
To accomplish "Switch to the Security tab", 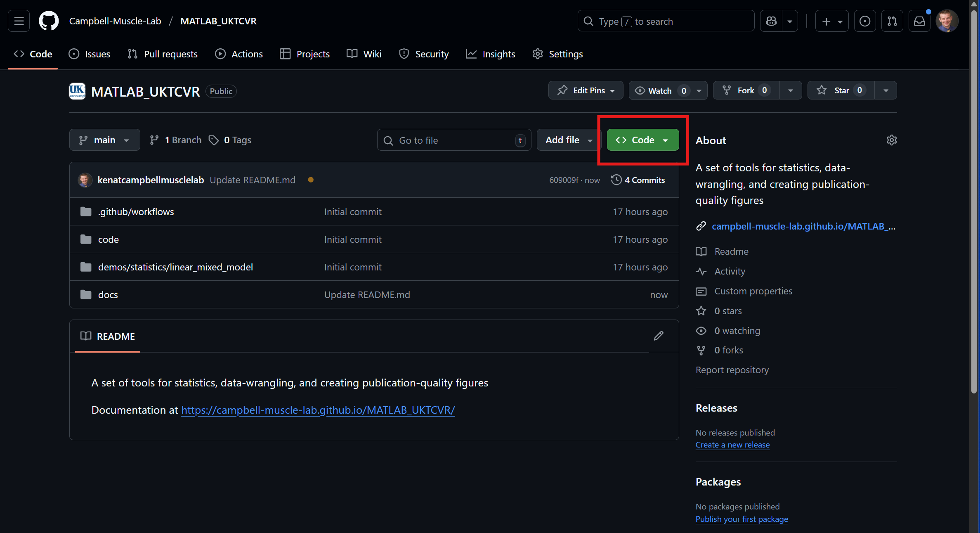I will click(424, 54).
